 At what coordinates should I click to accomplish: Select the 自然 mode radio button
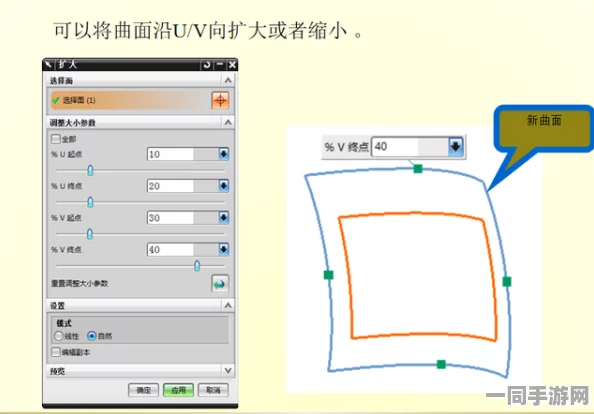(92, 336)
